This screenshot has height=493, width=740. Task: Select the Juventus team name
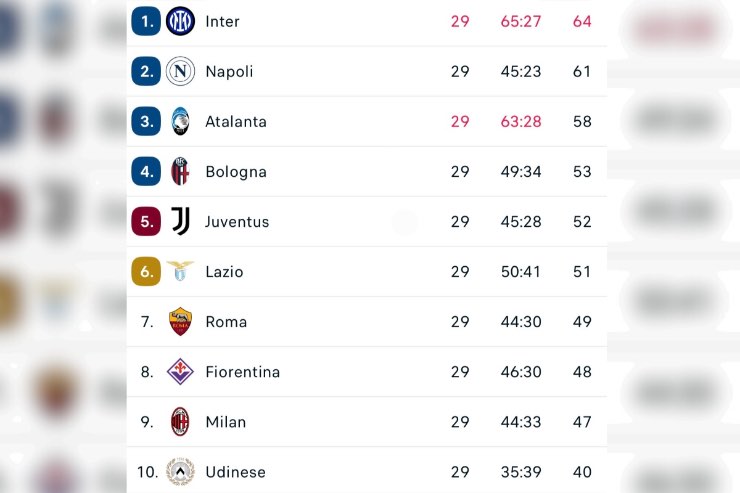point(237,221)
